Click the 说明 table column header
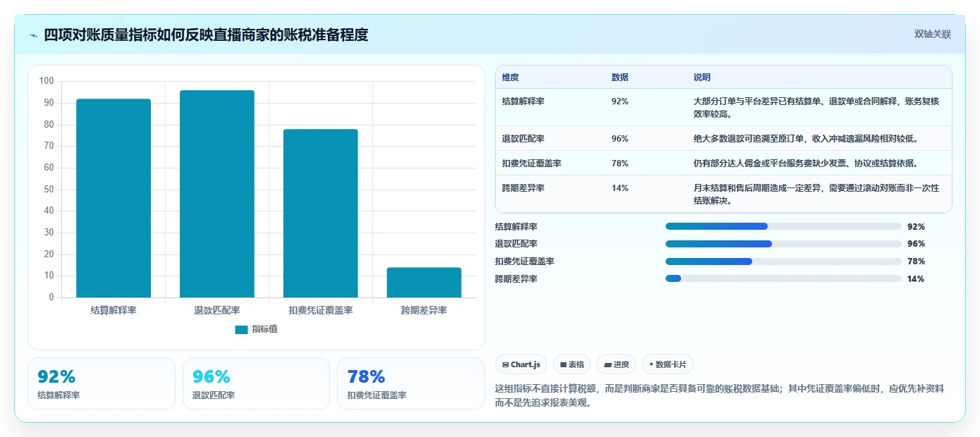Image resolution: width=980 pixels, height=437 pixels. click(702, 78)
